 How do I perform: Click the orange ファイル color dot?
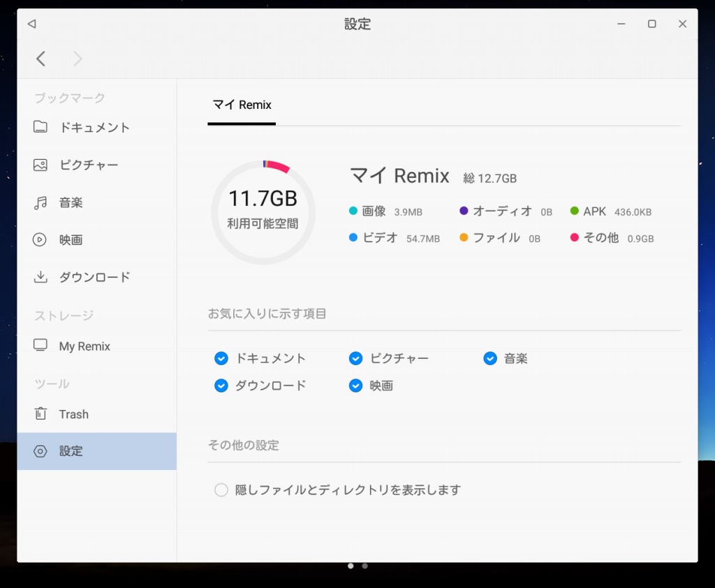pyautogui.click(x=464, y=237)
